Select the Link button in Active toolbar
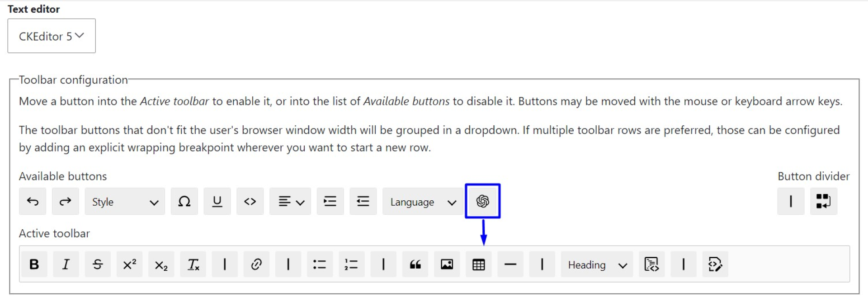Screen dimensions: 868x302 (x=256, y=264)
